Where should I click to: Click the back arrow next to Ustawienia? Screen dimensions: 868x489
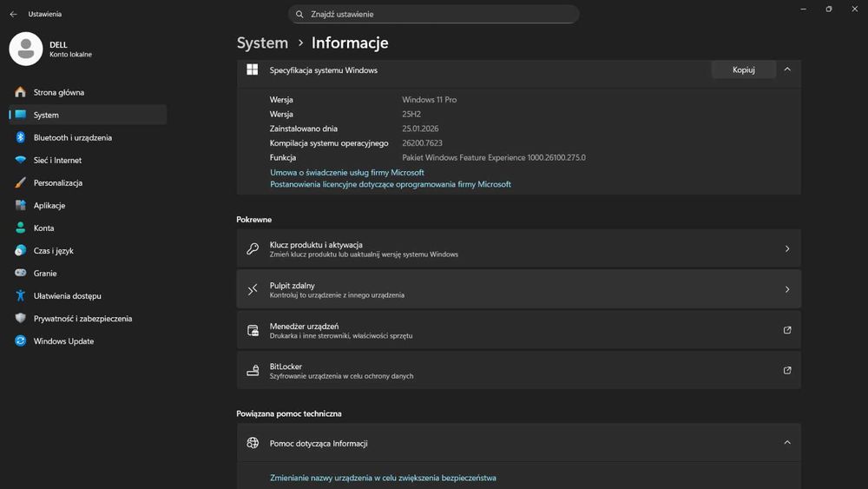[x=13, y=15]
